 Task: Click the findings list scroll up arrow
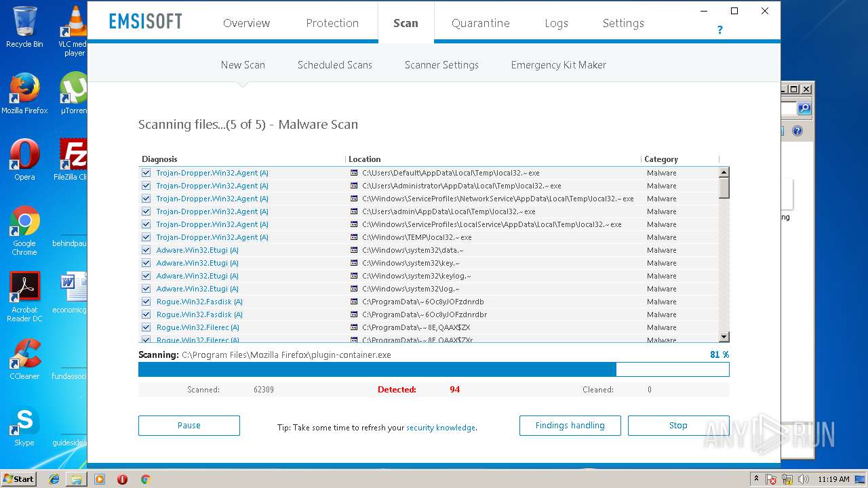point(724,173)
